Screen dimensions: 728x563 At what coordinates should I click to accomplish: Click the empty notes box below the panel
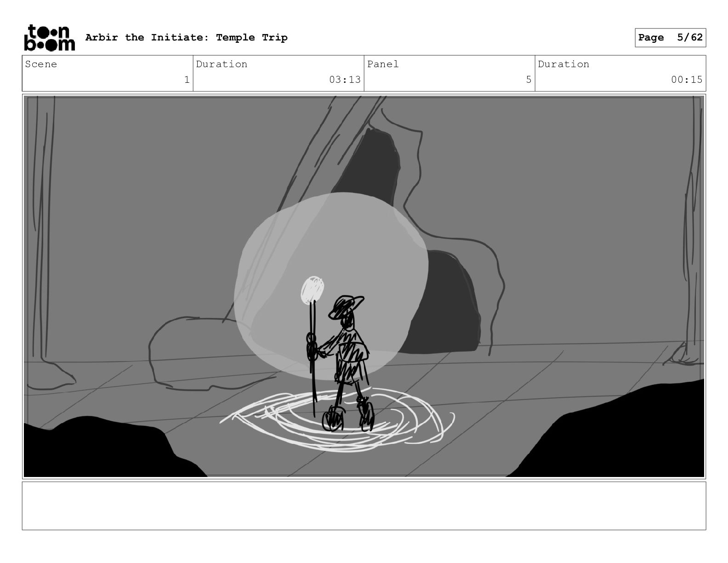[x=364, y=506]
